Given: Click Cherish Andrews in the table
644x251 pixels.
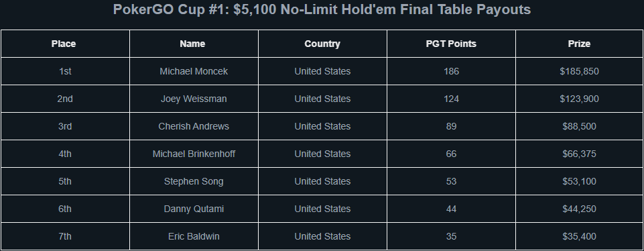Looking at the screenshot, I should point(194,126).
